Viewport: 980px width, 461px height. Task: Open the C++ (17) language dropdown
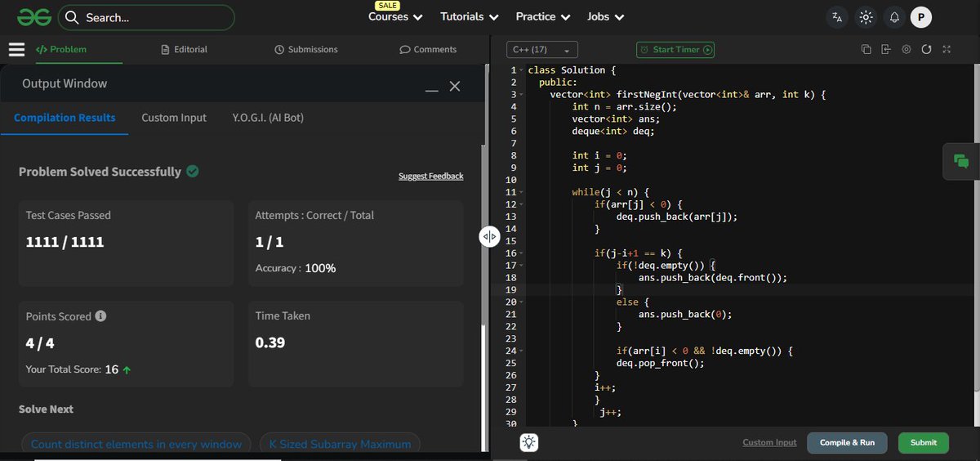[542, 50]
